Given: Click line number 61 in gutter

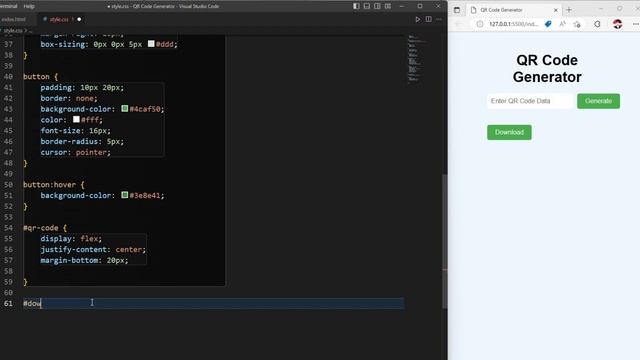Looking at the screenshot, I should click(8, 303).
